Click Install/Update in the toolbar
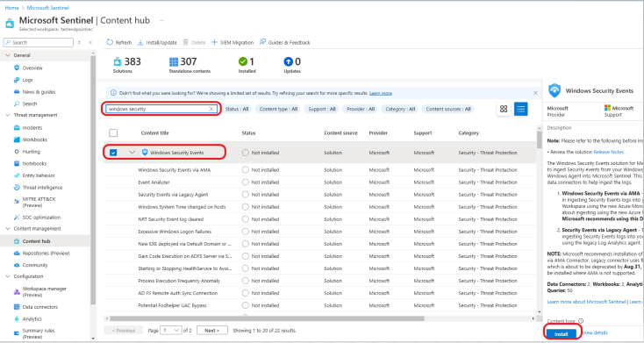Image resolution: width=644 pixels, height=343 pixels. click(157, 42)
